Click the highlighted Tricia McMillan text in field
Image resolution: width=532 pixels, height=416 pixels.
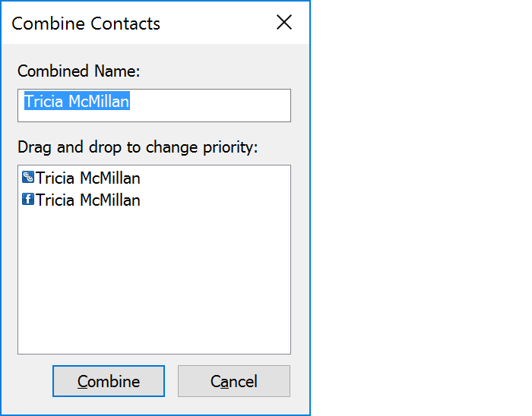click(x=77, y=101)
